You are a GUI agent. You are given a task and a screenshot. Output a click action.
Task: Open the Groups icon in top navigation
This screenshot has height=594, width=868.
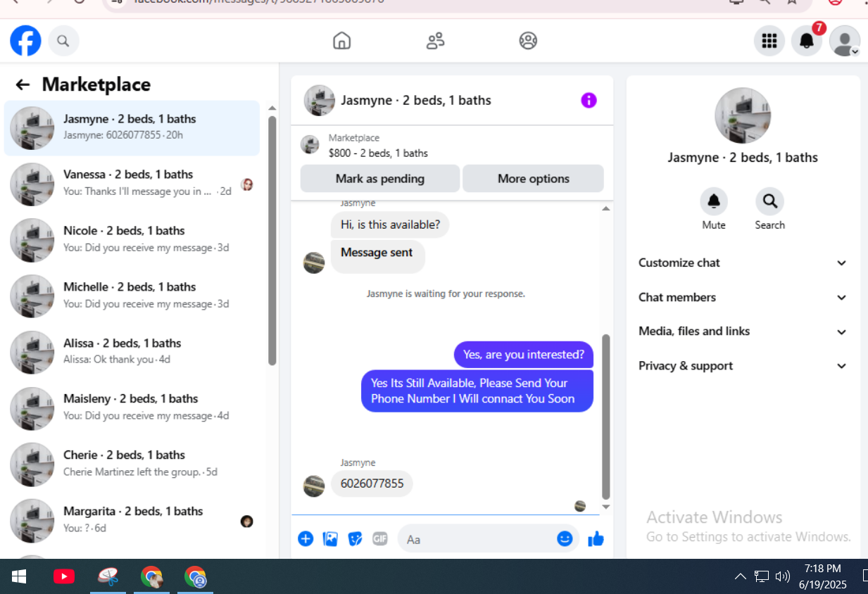coord(528,41)
